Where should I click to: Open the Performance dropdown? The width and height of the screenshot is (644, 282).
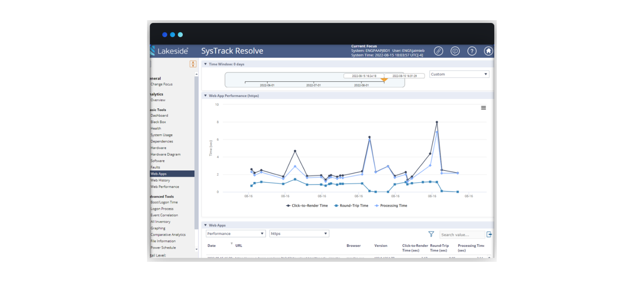click(x=235, y=234)
